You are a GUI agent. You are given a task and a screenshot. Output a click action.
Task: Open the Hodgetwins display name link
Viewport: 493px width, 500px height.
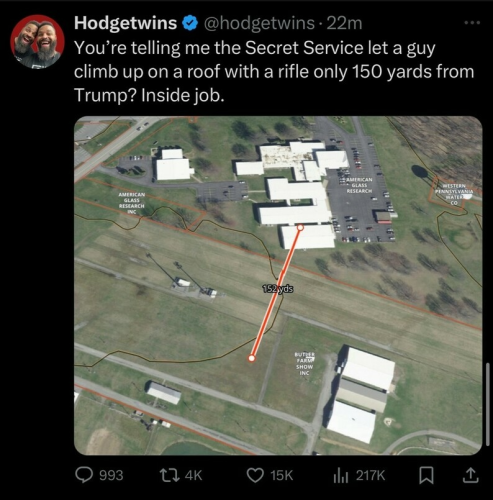point(125,23)
